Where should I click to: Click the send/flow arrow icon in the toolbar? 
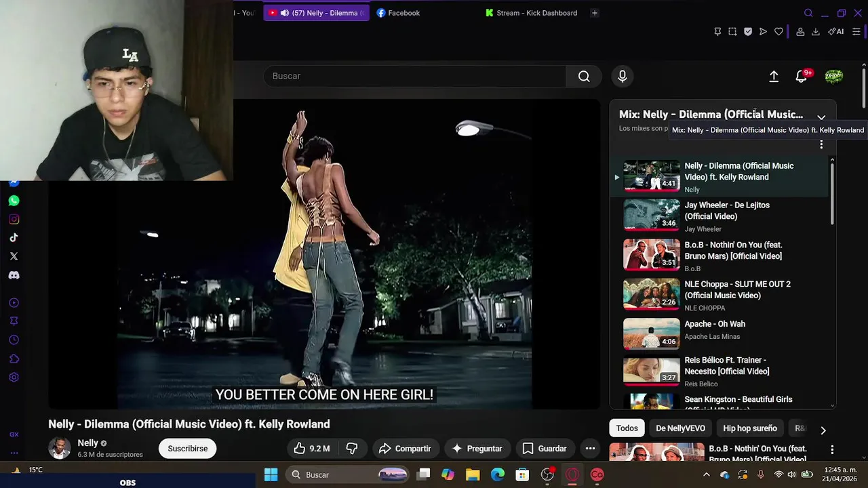[x=763, y=31]
